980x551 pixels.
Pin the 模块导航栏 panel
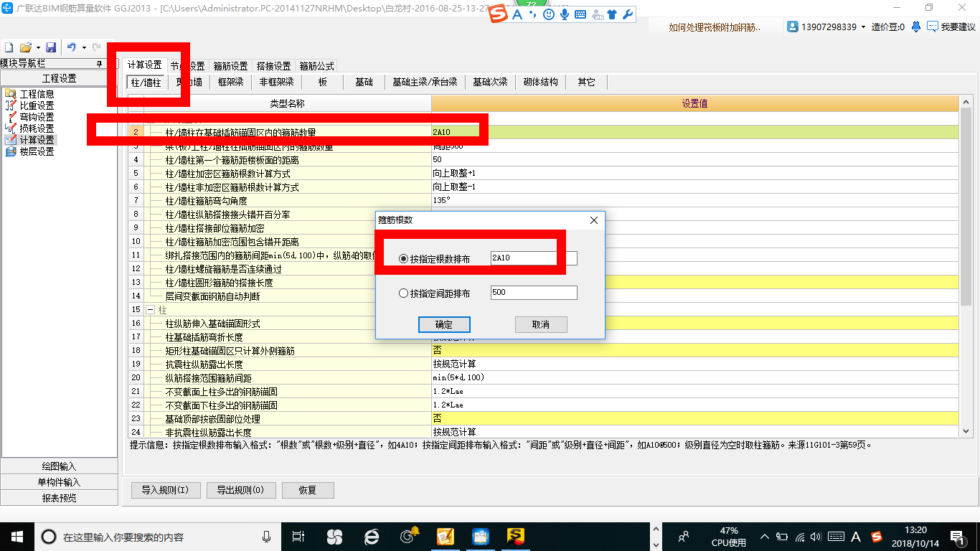[x=100, y=63]
